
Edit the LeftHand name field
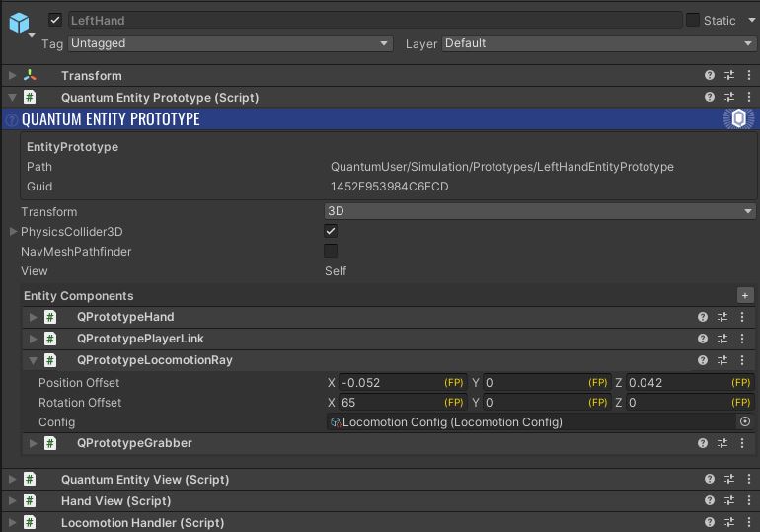(x=375, y=21)
